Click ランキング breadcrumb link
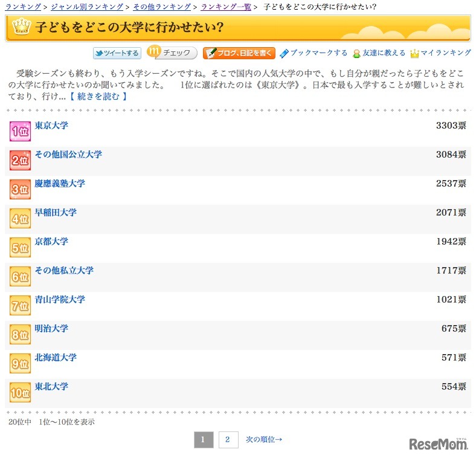This screenshot has width=476, height=458. click(x=23, y=7)
